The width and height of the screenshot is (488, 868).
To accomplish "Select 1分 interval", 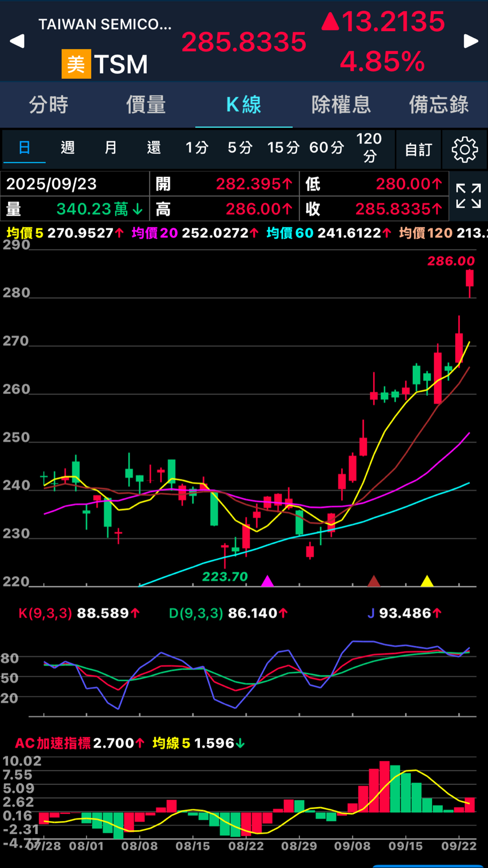I will [x=197, y=148].
